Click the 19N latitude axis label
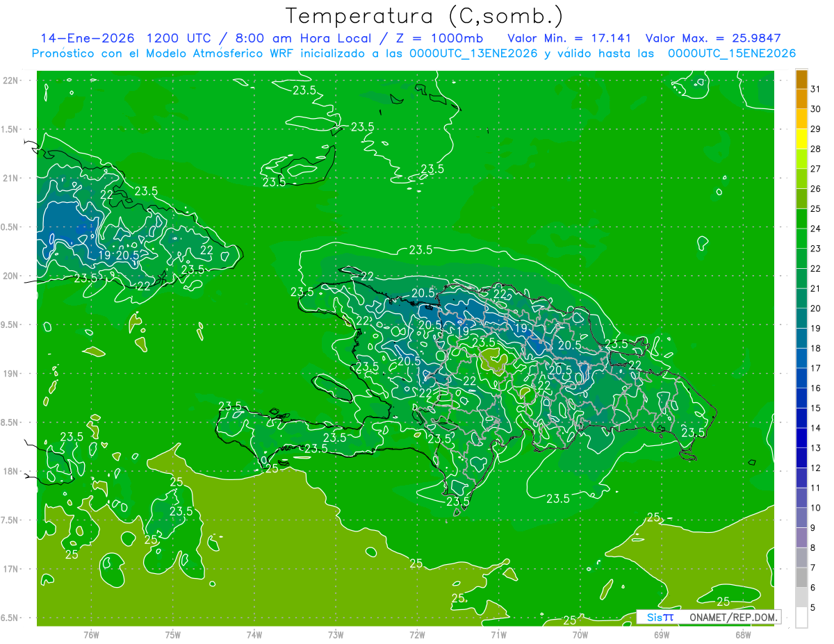 point(11,374)
